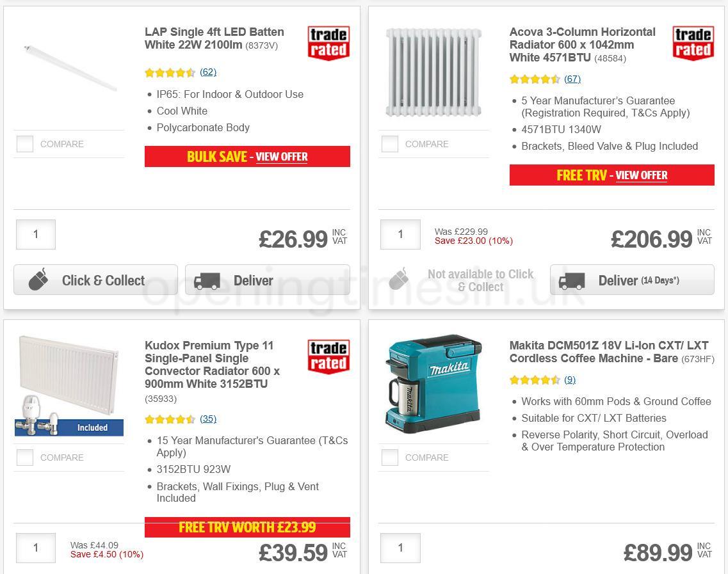
Task: Click the Trade Rated badge on Acova radiator
Action: click(693, 43)
